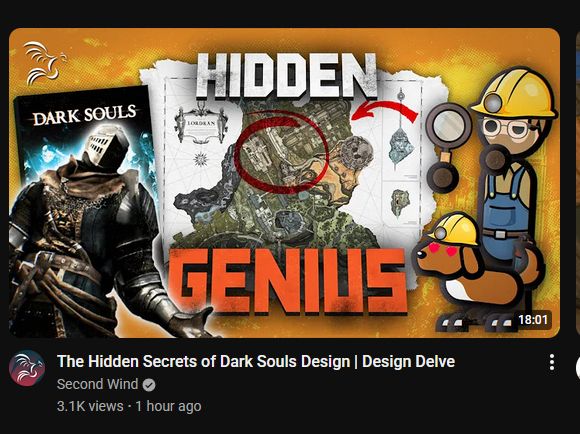The image size is (580, 434).
Task: Click the 3.1K views count text
Action: [x=90, y=406]
